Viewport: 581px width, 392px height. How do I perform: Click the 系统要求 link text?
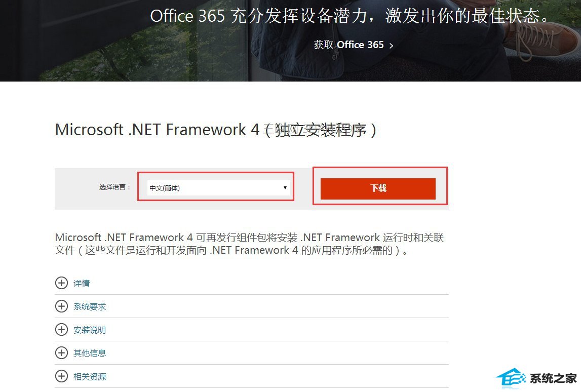(90, 307)
